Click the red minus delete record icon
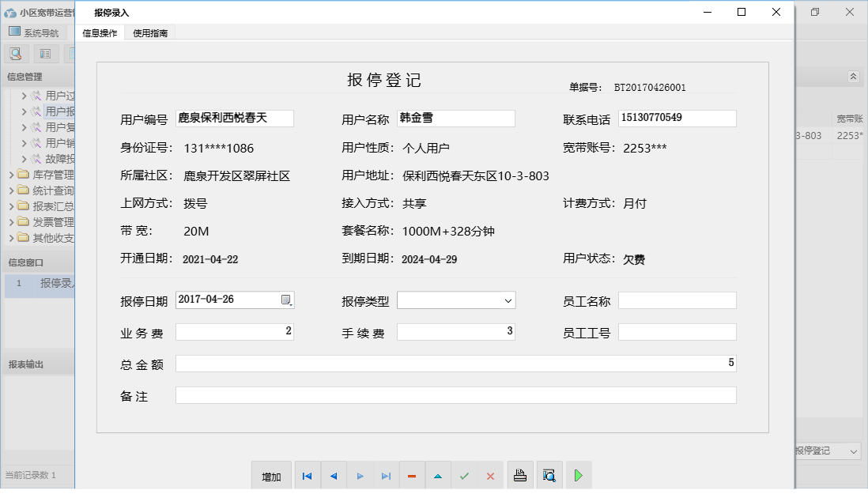This screenshot has width=868, height=494. [x=412, y=476]
